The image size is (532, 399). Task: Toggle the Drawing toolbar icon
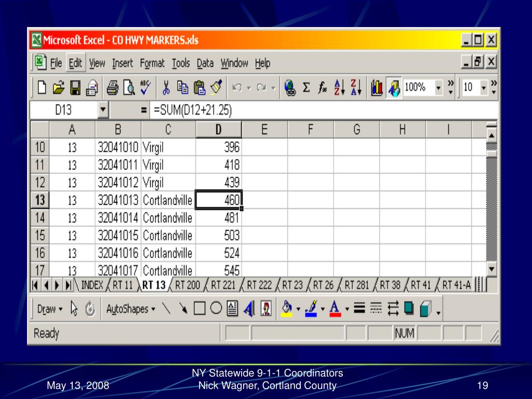pos(394,88)
